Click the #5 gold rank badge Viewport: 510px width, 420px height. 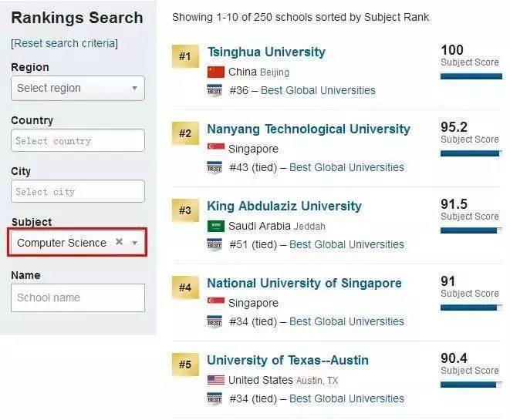(185, 365)
